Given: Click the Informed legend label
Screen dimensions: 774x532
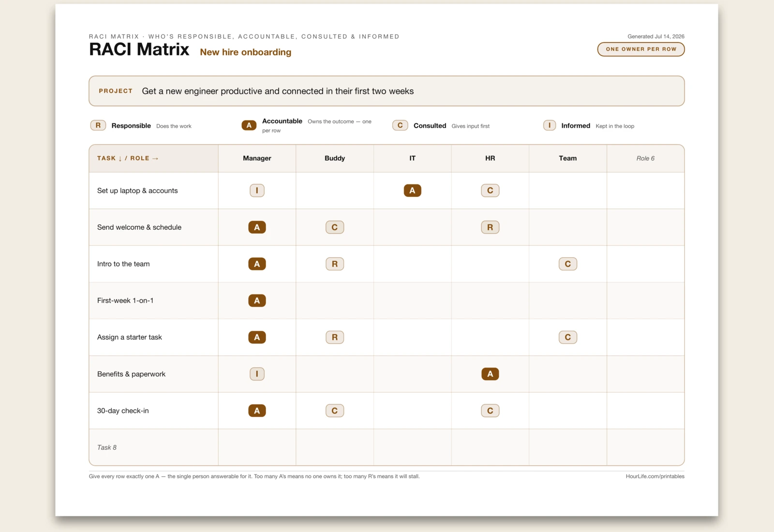Looking at the screenshot, I should [x=576, y=126].
